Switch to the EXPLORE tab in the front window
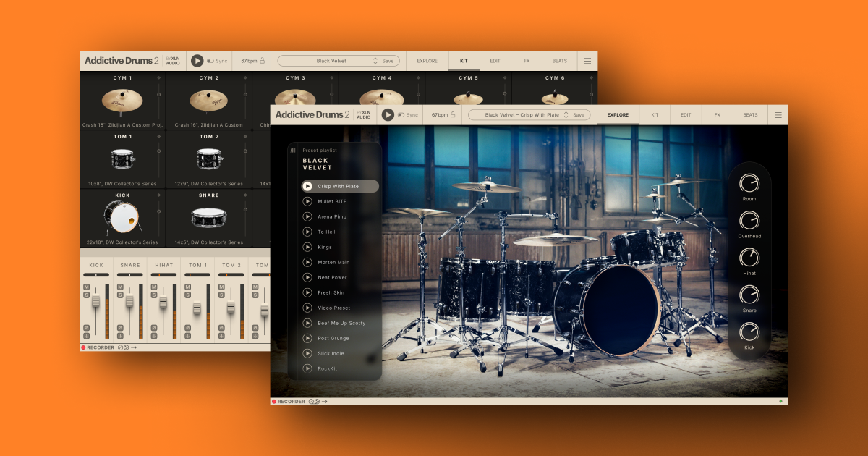The height and width of the screenshot is (456, 868). [618, 114]
